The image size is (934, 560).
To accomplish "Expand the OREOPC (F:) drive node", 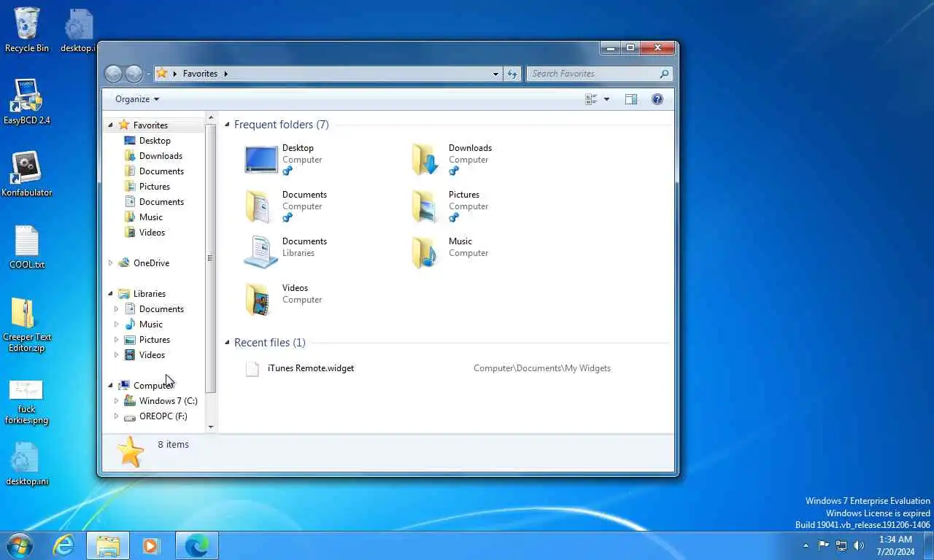I will tap(116, 416).
